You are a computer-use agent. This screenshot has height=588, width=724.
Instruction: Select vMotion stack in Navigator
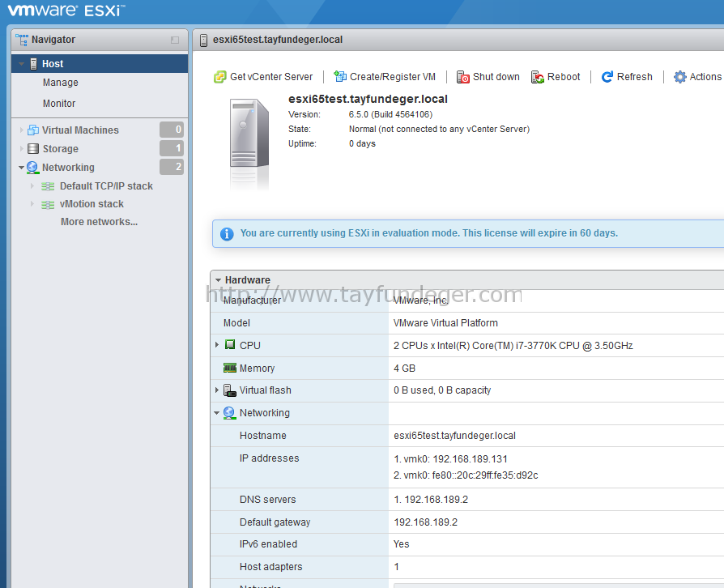click(x=92, y=204)
